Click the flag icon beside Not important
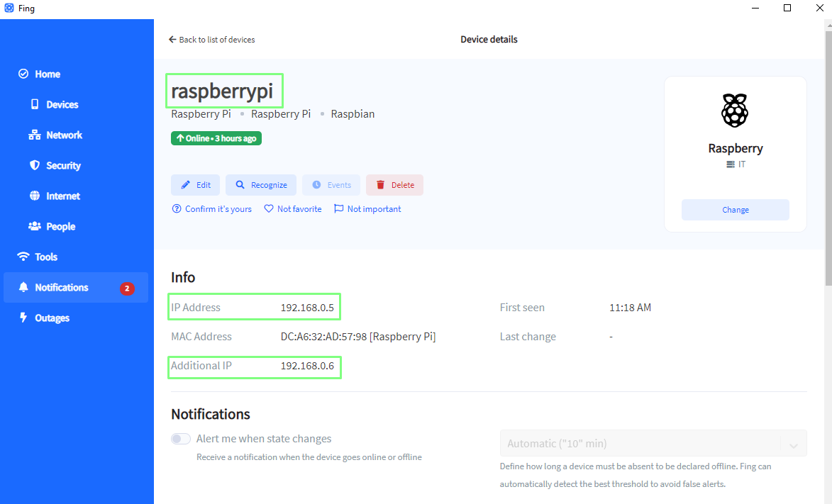The image size is (832, 504). 338,208
